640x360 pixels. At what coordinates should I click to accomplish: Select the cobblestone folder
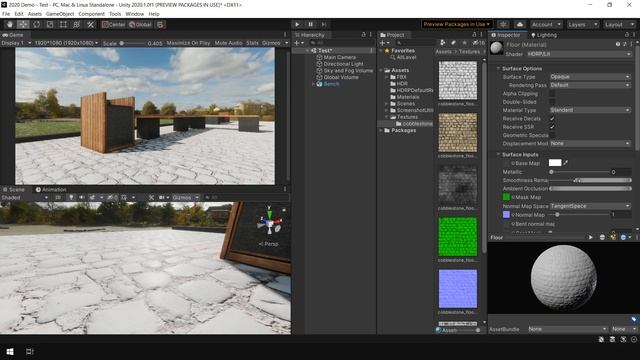417,124
